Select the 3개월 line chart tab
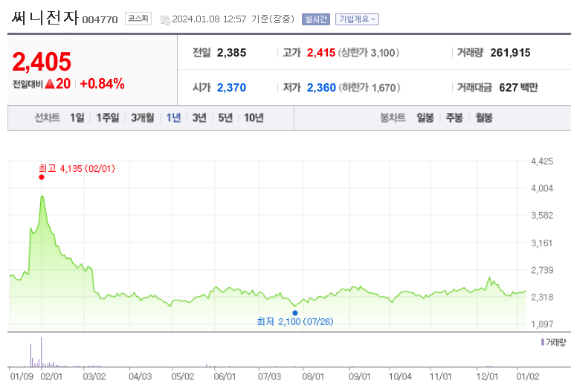The width and height of the screenshot is (571, 392). click(x=143, y=118)
